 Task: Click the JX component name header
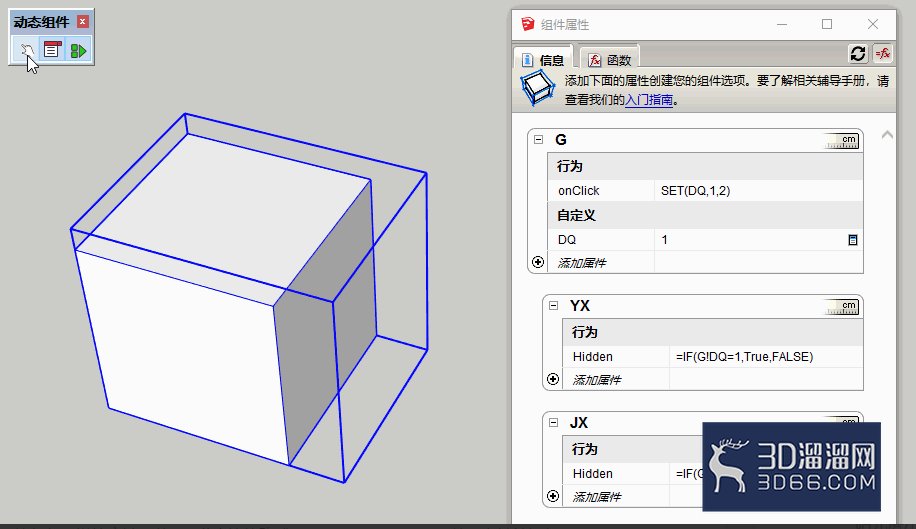coord(578,422)
